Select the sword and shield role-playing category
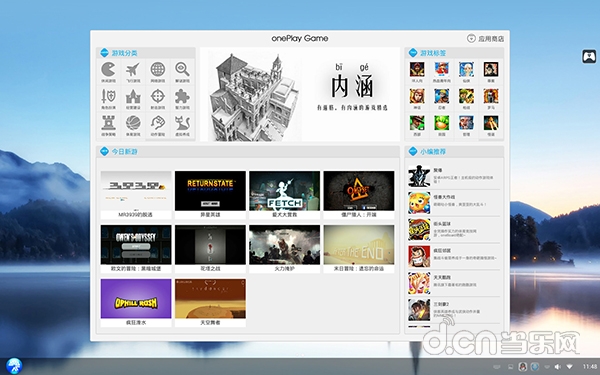Viewport: 600px width, 375px height. point(108,97)
